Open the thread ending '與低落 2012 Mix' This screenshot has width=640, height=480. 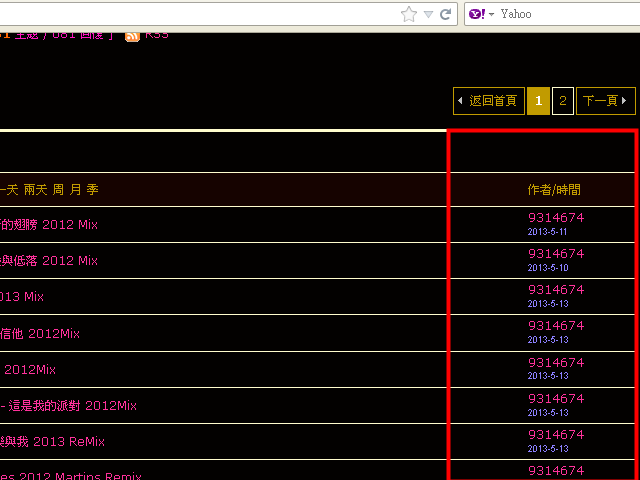[x=49, y=260]
